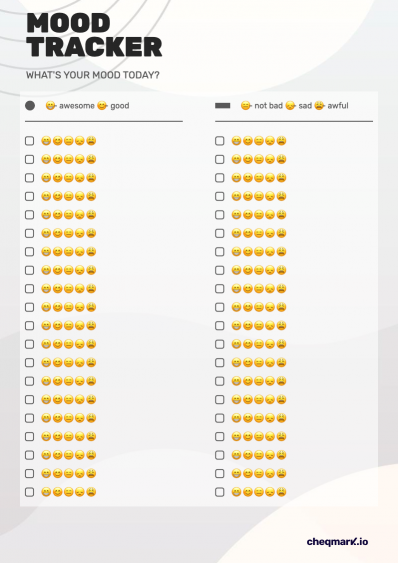398x563 pixels.
Task: Open the cheqmark.io link
Action: 337,541
